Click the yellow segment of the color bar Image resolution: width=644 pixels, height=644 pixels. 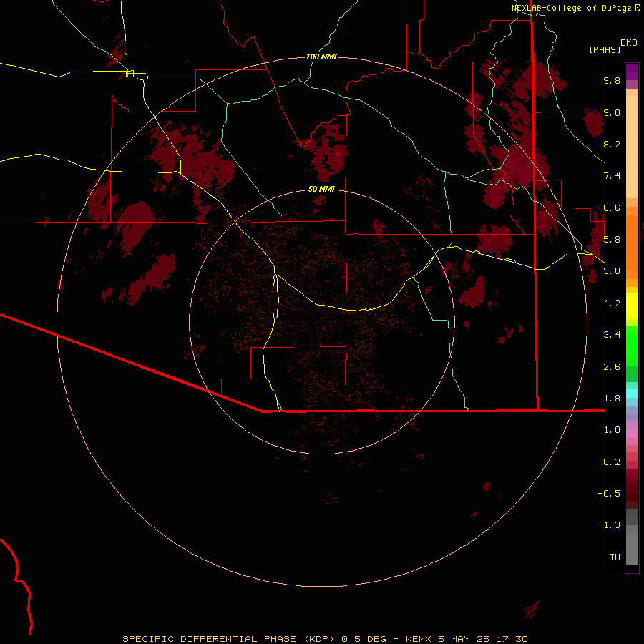[x=632, y=306]
